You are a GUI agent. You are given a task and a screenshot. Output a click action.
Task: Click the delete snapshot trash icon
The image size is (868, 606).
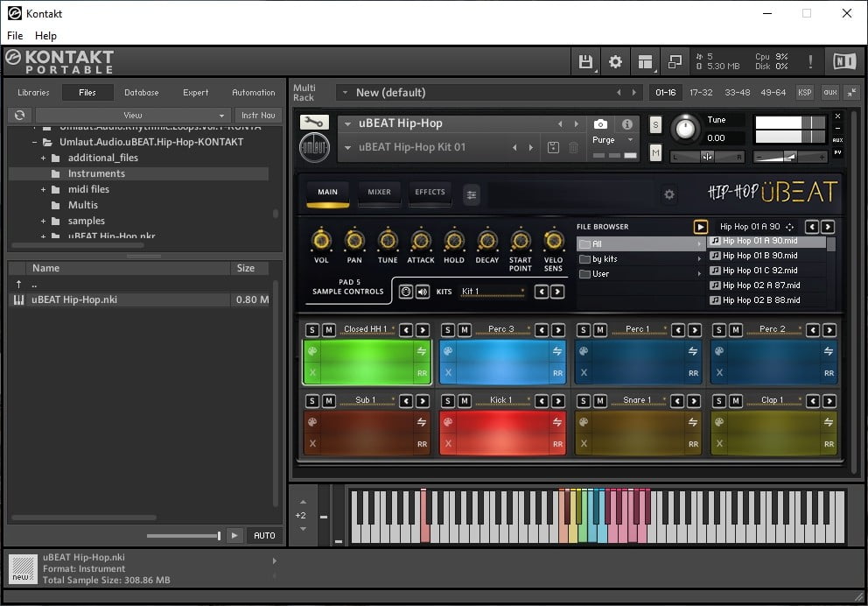tap(573, 147)
